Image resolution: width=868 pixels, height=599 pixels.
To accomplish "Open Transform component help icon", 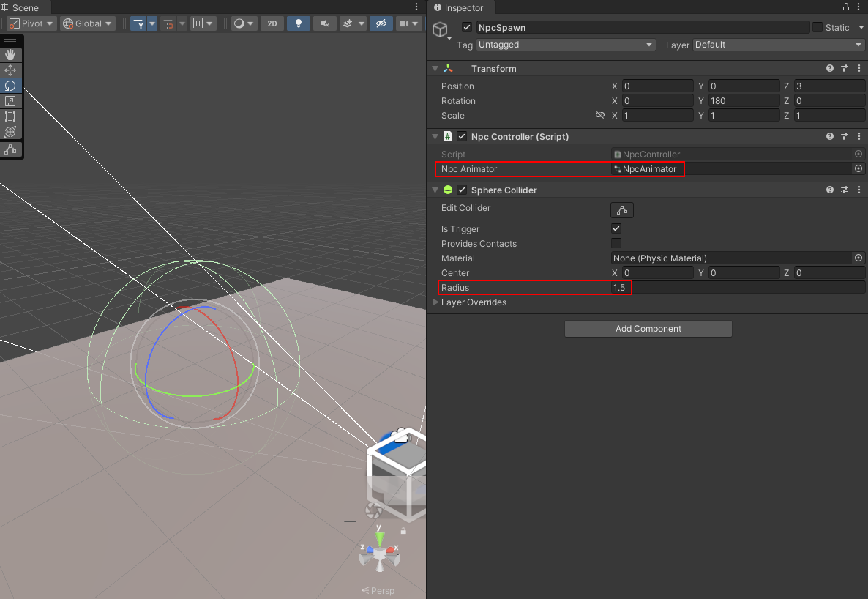I will [830, 68].
